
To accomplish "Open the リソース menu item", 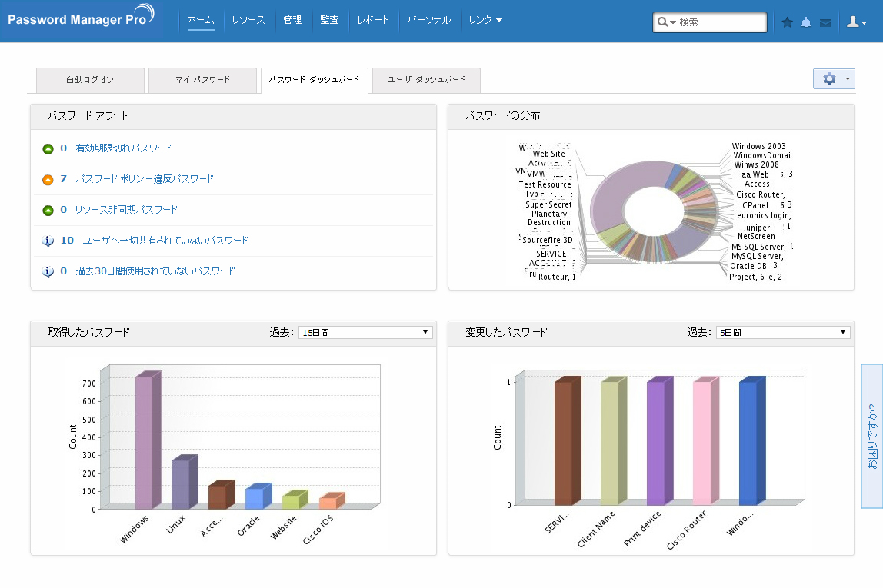I will tap(248, 20).
